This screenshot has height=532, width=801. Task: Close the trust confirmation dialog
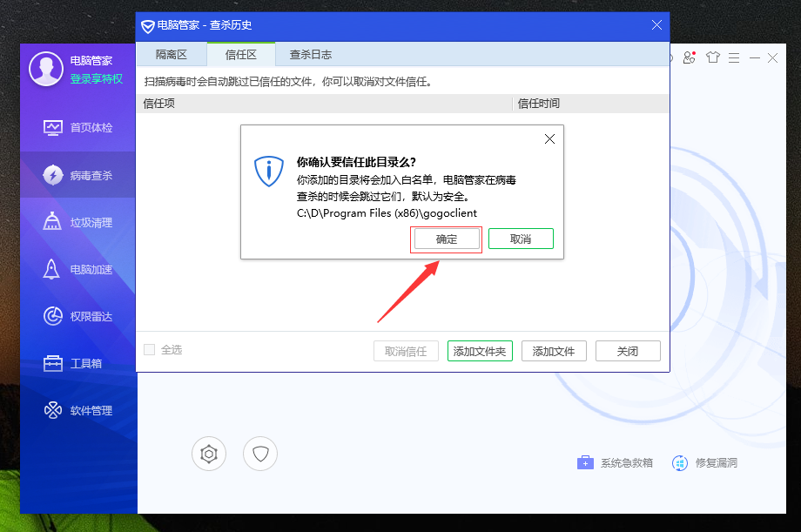549,139
